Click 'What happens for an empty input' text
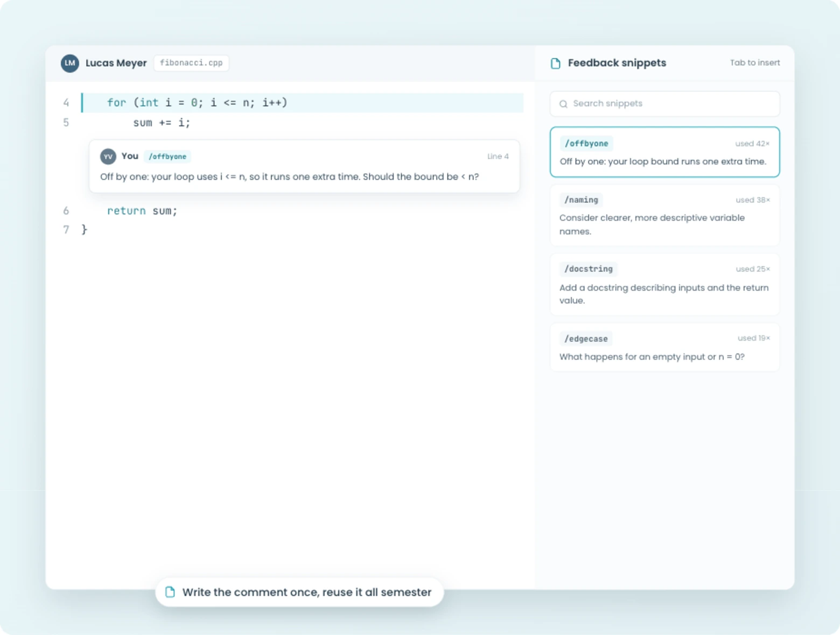This screenshot has height=635, width=840. click(x=652, y=357)
